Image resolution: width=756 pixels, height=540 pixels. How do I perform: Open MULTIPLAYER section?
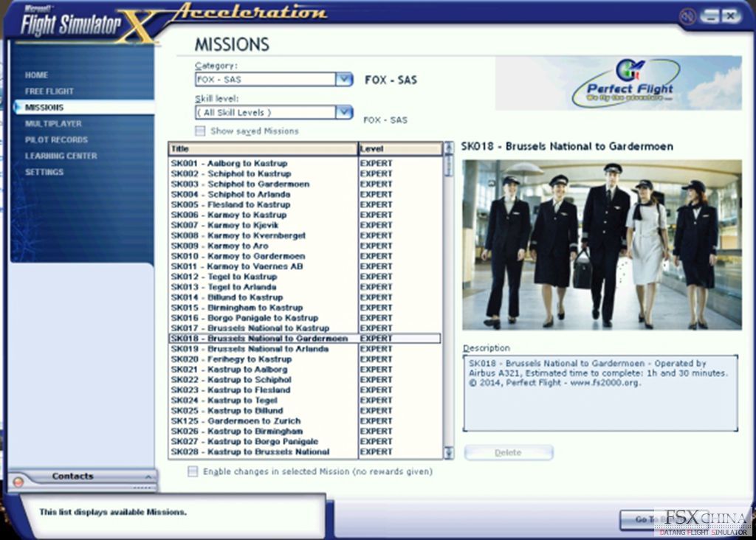click(x=53, y=123)
